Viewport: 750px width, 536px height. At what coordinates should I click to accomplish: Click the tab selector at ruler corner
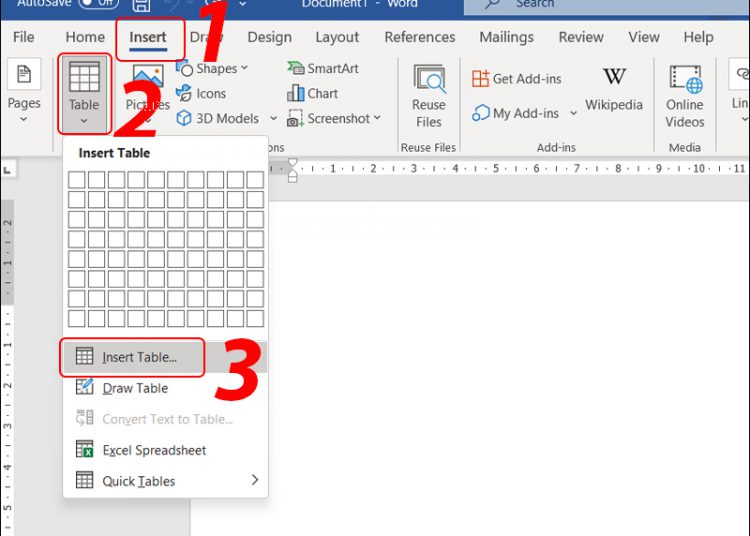tap(8, 169)
